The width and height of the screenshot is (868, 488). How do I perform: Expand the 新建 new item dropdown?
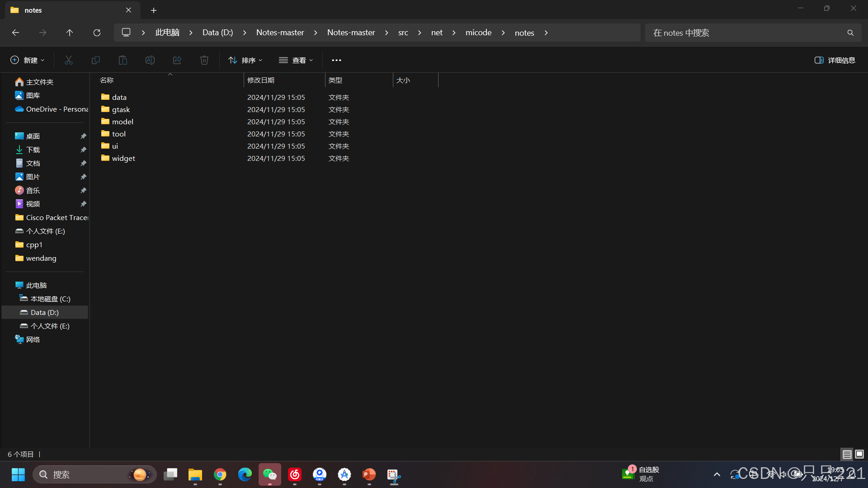pos(28,60)
